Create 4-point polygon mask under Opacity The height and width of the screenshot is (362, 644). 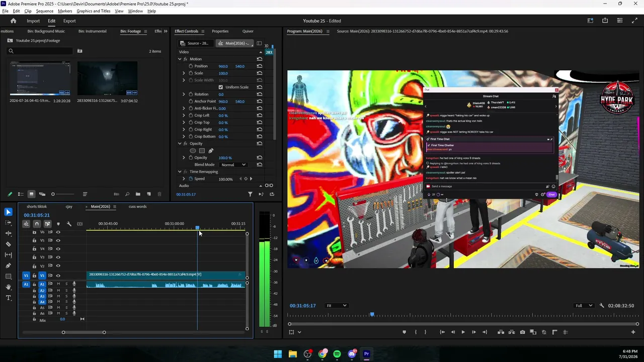point(202,151)
